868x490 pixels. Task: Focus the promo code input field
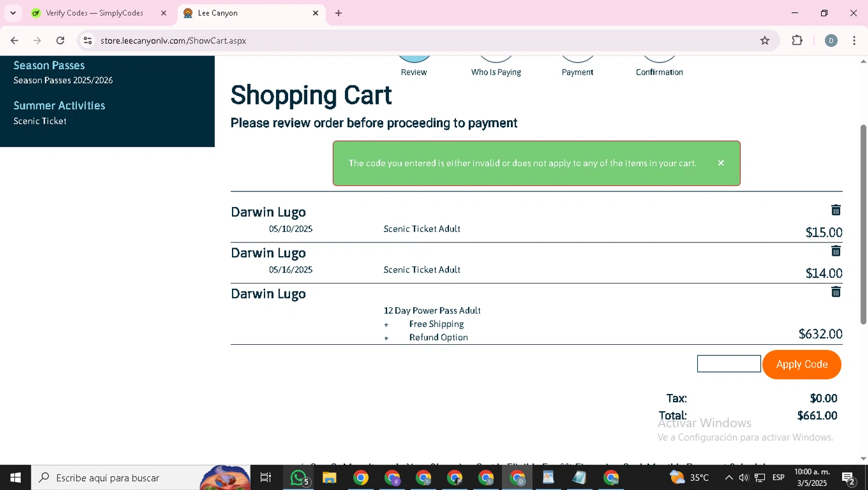(729, 364)
